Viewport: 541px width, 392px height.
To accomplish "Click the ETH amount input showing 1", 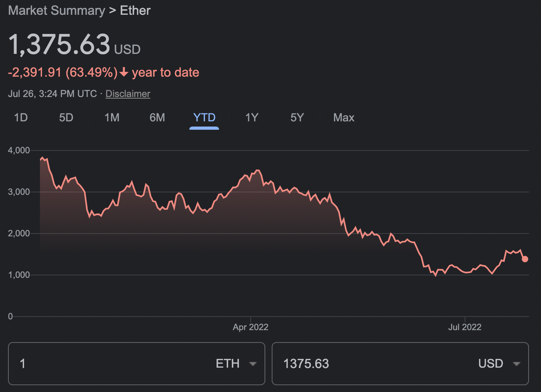I will pos(101,364).
